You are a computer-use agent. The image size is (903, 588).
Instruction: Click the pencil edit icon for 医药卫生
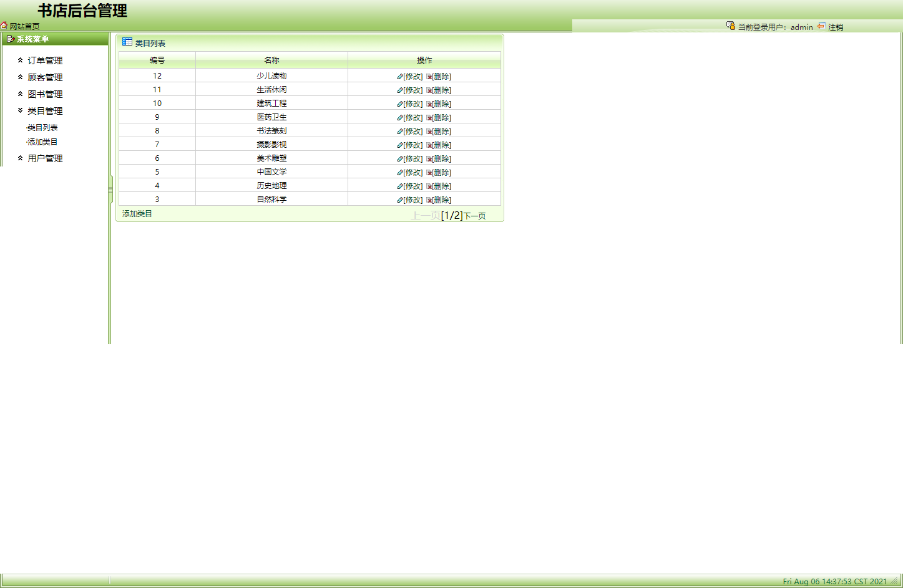(400, 118)
